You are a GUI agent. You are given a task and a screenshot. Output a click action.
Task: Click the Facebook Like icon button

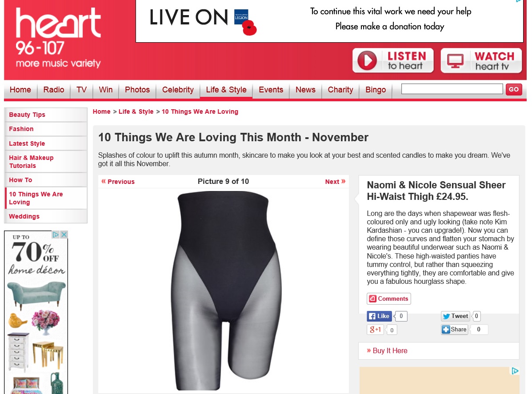point(379,316)
